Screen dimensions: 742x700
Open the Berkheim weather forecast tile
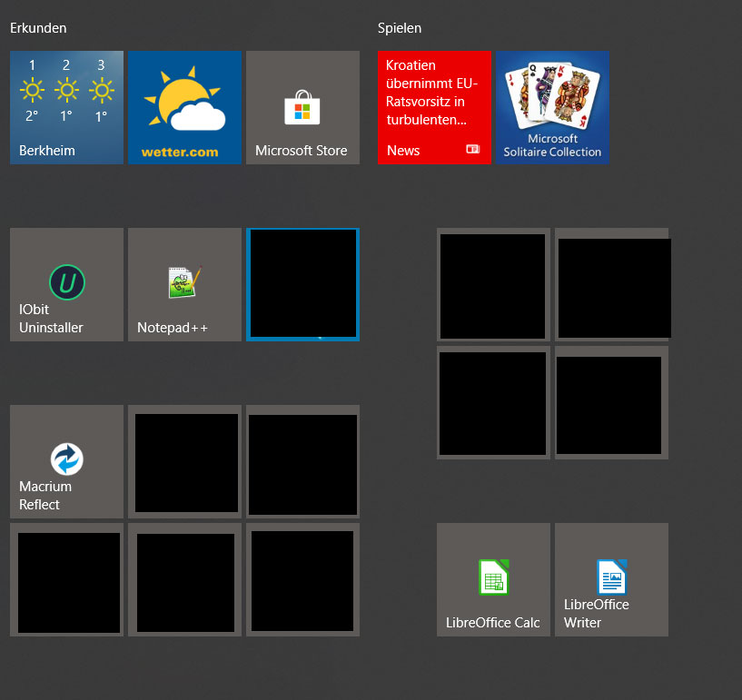point(66,107)
